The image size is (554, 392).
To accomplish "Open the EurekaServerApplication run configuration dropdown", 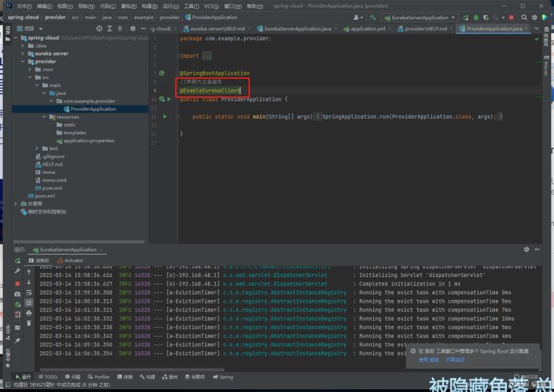I will [x=420, y=17].
